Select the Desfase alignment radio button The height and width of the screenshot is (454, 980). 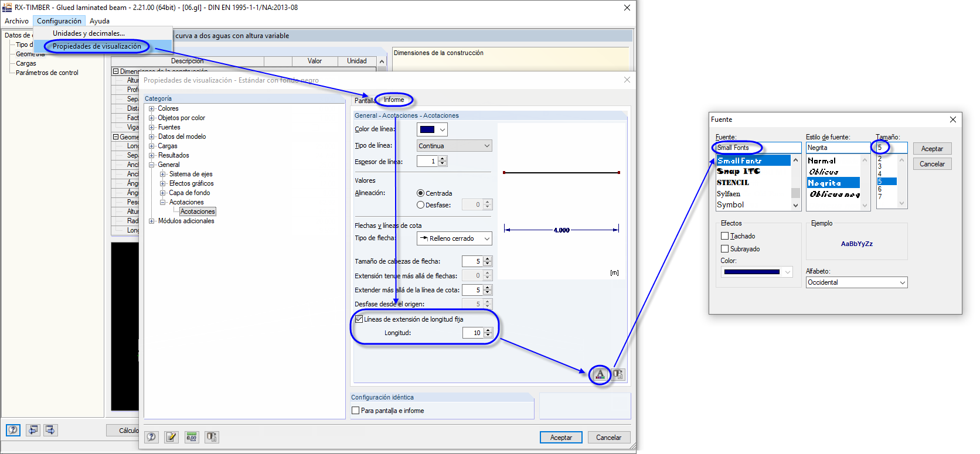pos(420,205)
